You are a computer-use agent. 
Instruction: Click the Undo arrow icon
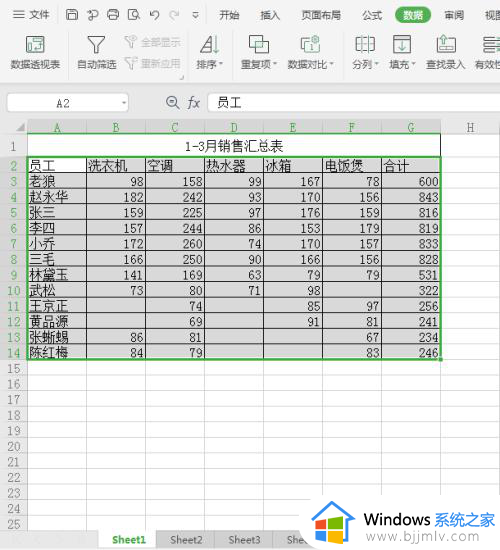pyautogui.click(x=154, y=15)
